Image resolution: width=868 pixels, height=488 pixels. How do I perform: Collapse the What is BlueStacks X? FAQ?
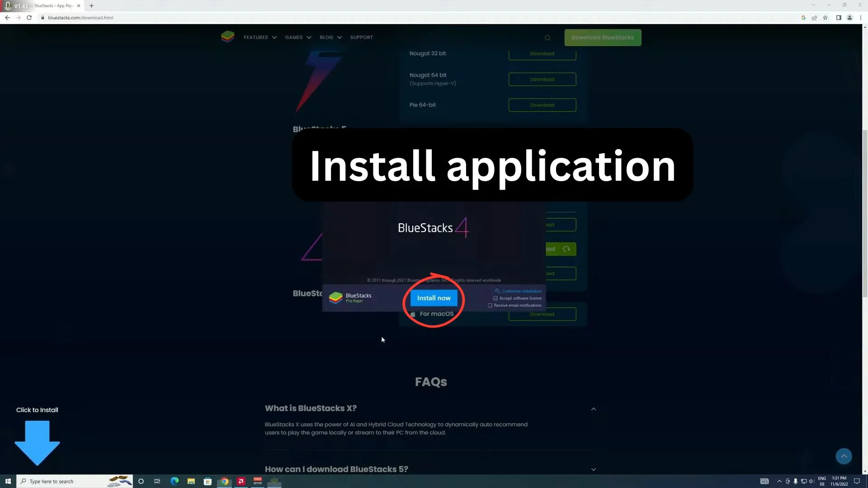tap(594, 409)
